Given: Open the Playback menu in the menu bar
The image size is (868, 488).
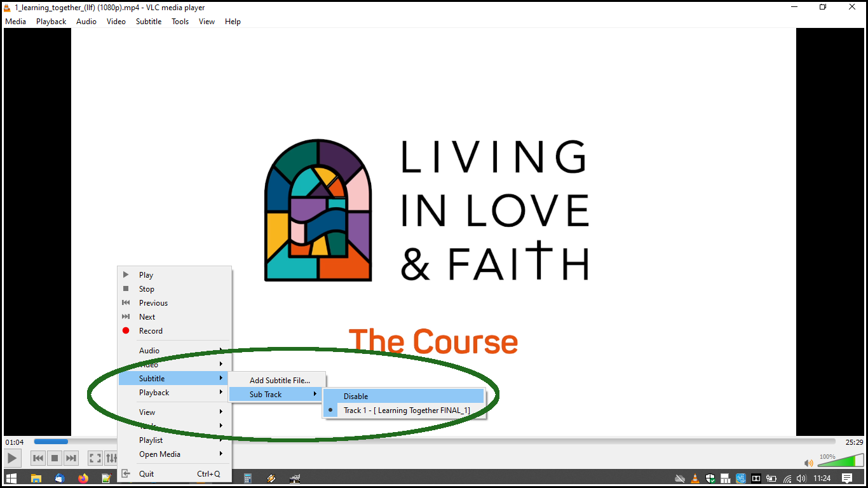Looking at the screenshot, I should click(x=51, y=21).
